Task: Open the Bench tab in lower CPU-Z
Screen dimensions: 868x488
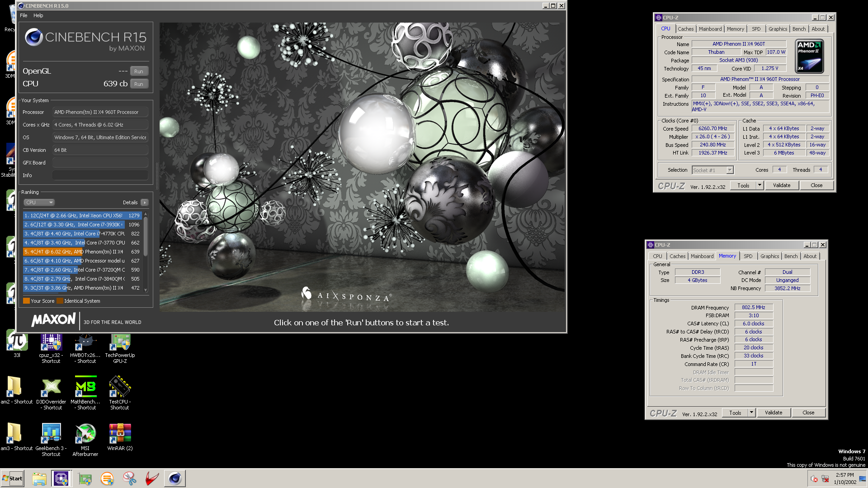Action: click(x=791, y=256)
